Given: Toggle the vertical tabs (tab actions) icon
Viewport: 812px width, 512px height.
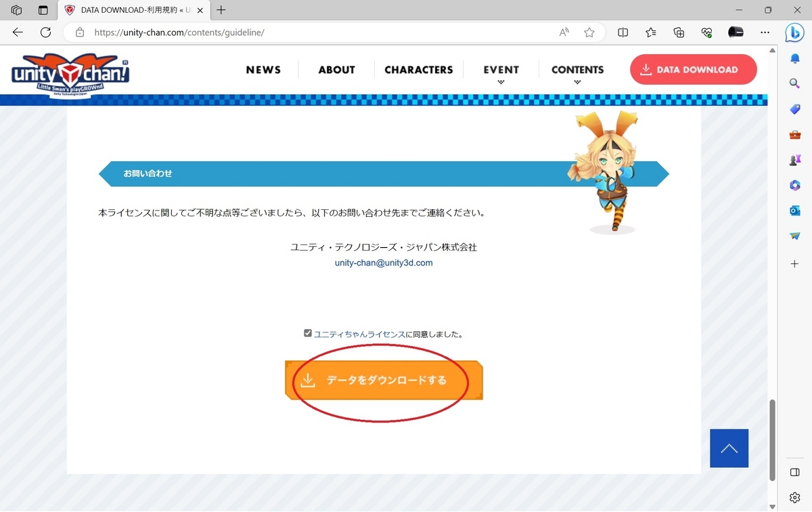Looking at the screenshot, I should [43, 10].
